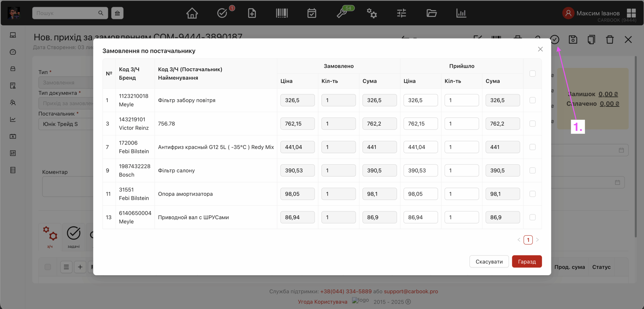The width and height of the screenshot is (644, 309).
Task: Select checkbox for Опора амортизатора row
Action: point(532,194)
